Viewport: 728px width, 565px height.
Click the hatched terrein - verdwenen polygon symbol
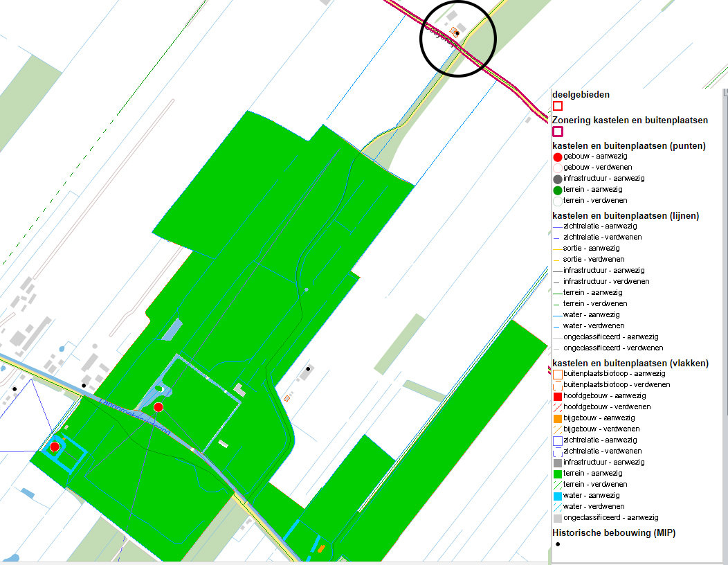tap(558, 485)
